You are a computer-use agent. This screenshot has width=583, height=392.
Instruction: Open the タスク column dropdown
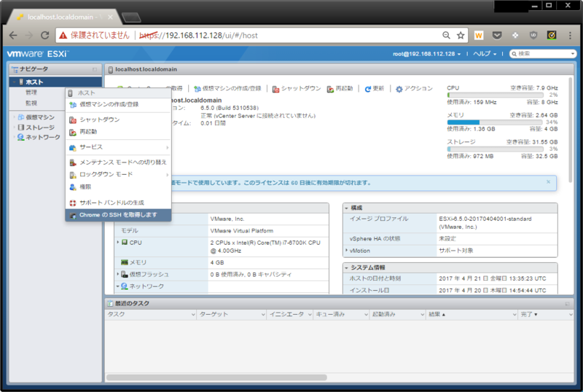point(193,315)
